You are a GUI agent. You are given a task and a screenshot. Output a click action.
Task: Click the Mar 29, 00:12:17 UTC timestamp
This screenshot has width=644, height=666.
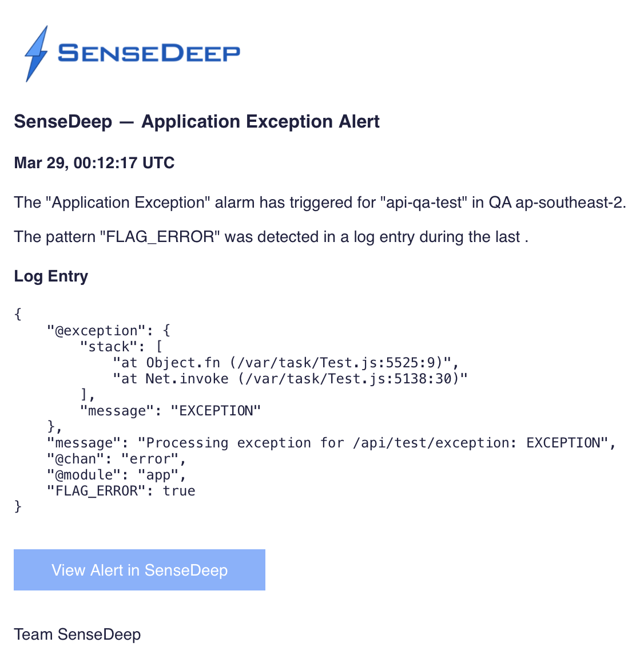94,162
